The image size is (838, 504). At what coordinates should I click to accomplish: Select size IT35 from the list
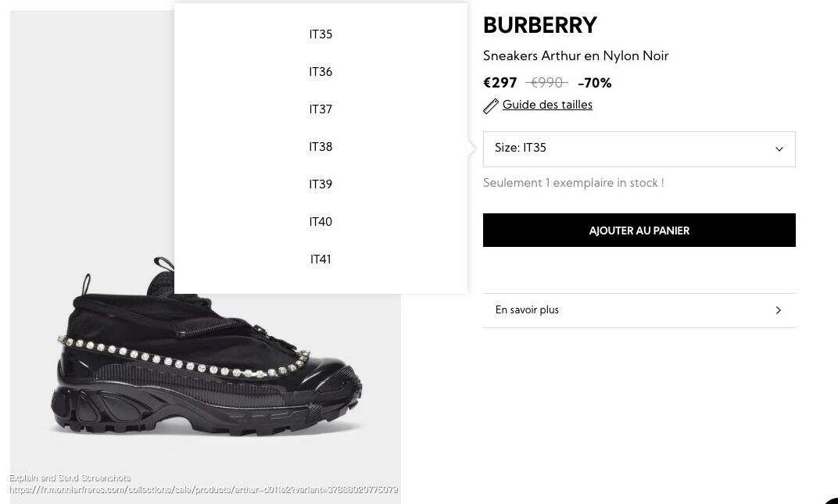[321, 34]
